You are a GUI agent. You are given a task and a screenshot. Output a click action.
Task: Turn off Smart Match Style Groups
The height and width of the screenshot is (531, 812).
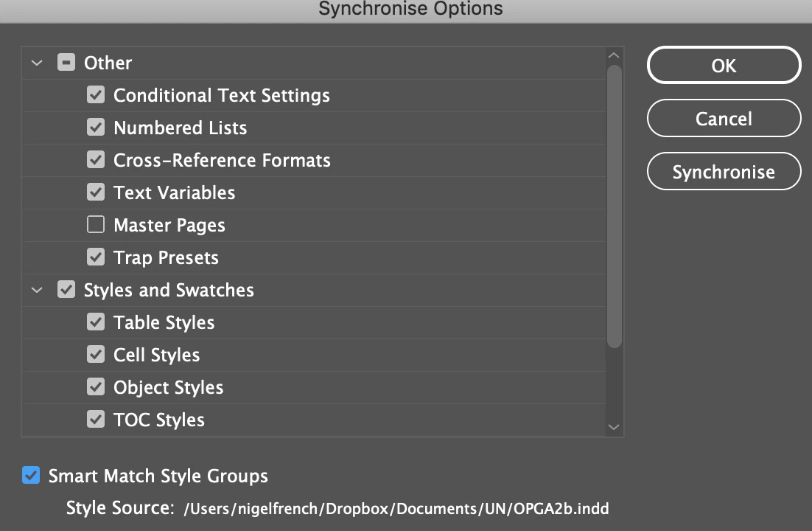tap(31, 476)
